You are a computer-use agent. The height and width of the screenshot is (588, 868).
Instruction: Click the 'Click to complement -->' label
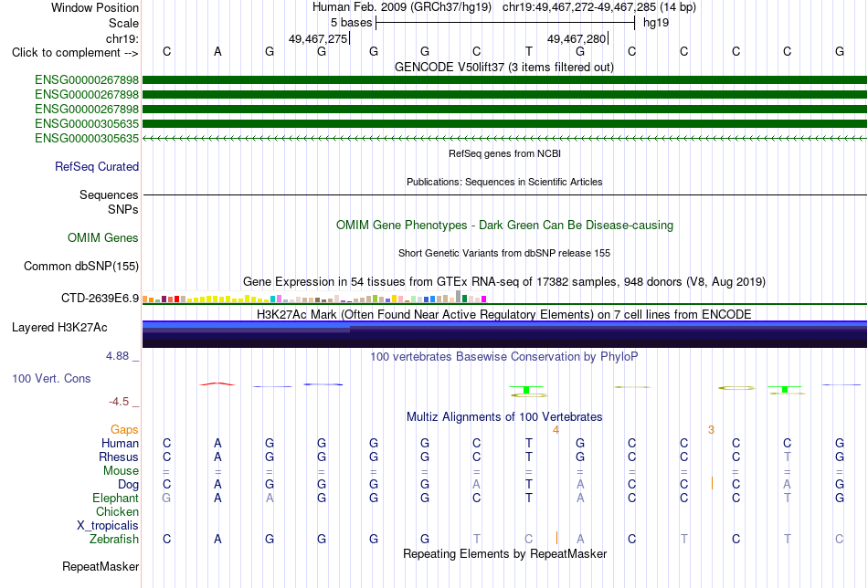pos(75,53)
